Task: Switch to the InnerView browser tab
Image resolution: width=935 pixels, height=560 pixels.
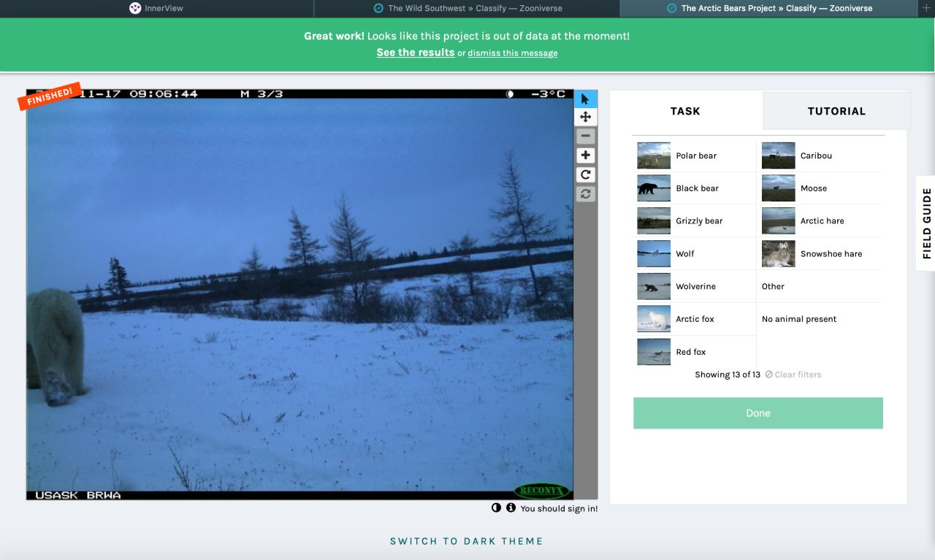Action: click(x=156, y=8)
